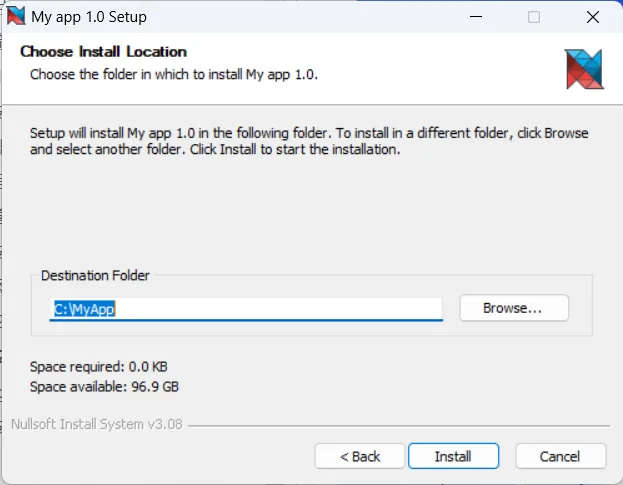Image resolution: width=623 pixels, height=485 pixels.
Task: Click the greyed-out maximize button
Action: (x=534, y=17)
